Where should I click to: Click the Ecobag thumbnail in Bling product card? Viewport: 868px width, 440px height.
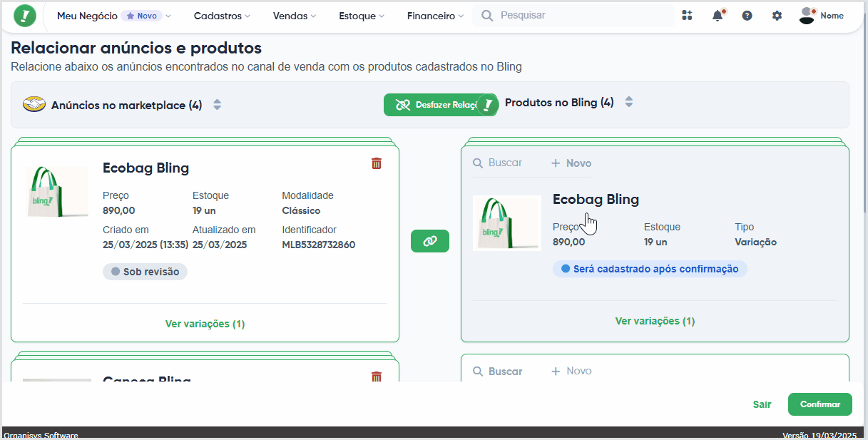507,223
